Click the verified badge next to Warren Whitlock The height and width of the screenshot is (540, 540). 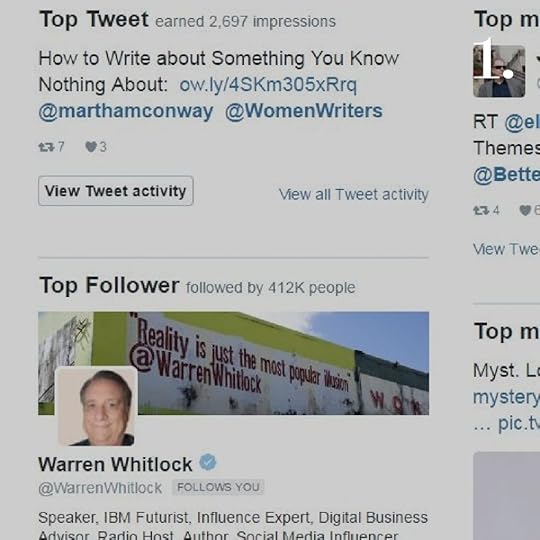208,463
